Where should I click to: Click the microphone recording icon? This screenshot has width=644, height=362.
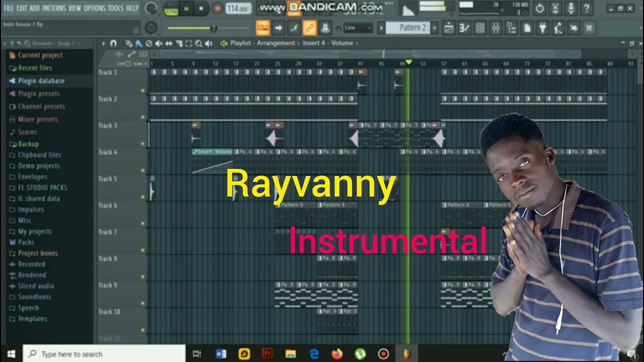[x=571, y=8]
